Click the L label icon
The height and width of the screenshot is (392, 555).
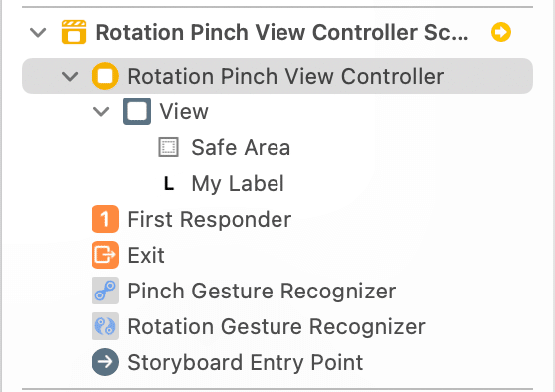pyautogui.click(x=169, y=183)
